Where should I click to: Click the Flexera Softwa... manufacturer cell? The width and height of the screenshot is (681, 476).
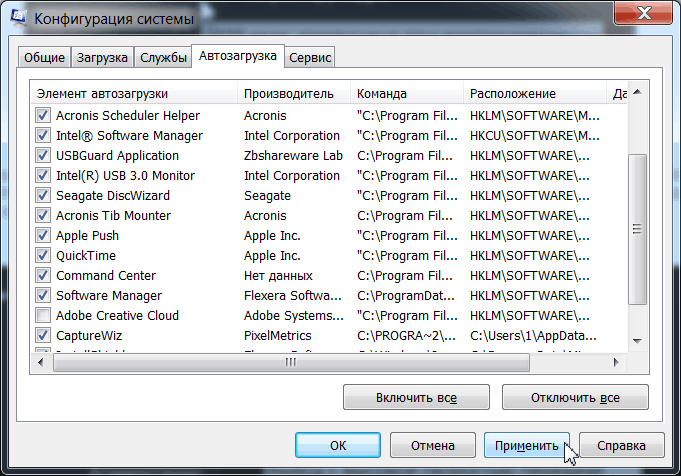pos(293,295)
